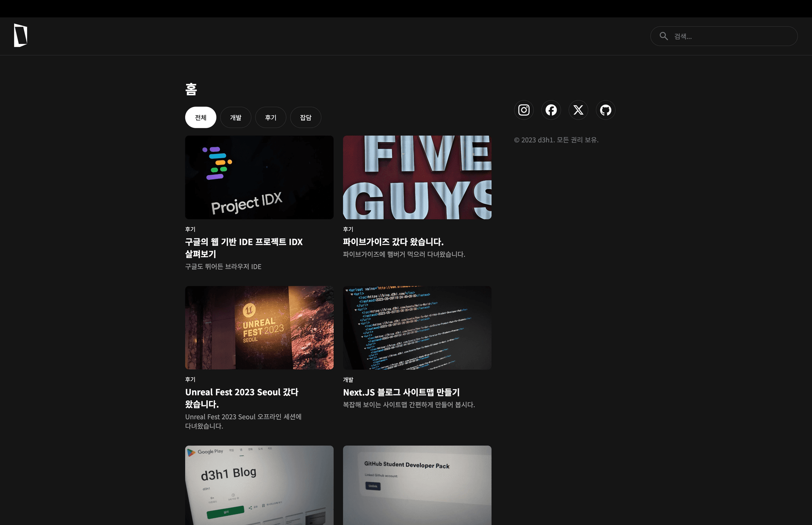Select the 후기 category filter
The image size is (812, 525).
pyautogui.click(x=271, y=118)
